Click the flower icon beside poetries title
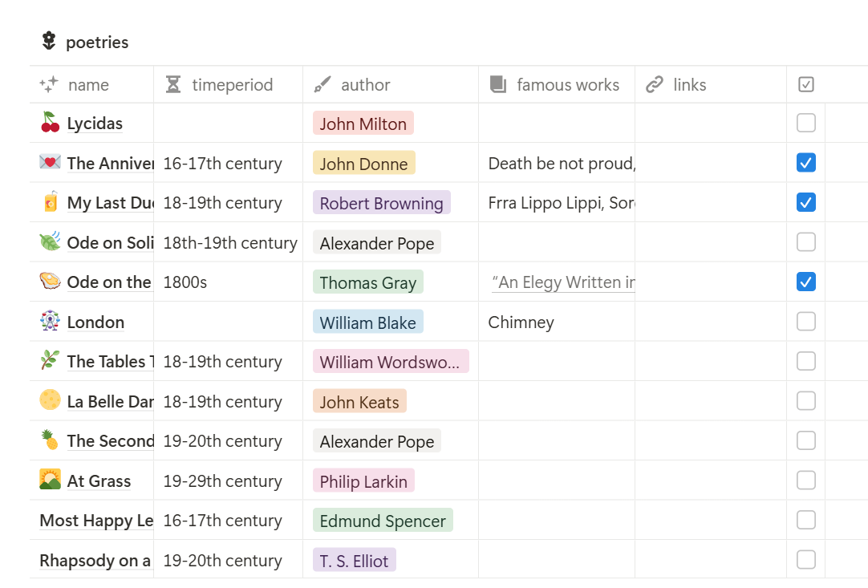The image size is (868, 588). click(49, 42)
